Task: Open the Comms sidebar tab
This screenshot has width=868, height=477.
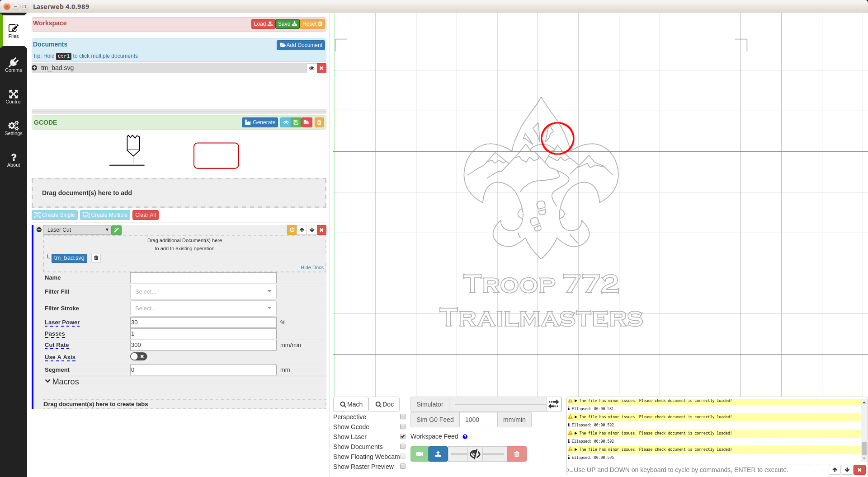Action: coord(14,65)
